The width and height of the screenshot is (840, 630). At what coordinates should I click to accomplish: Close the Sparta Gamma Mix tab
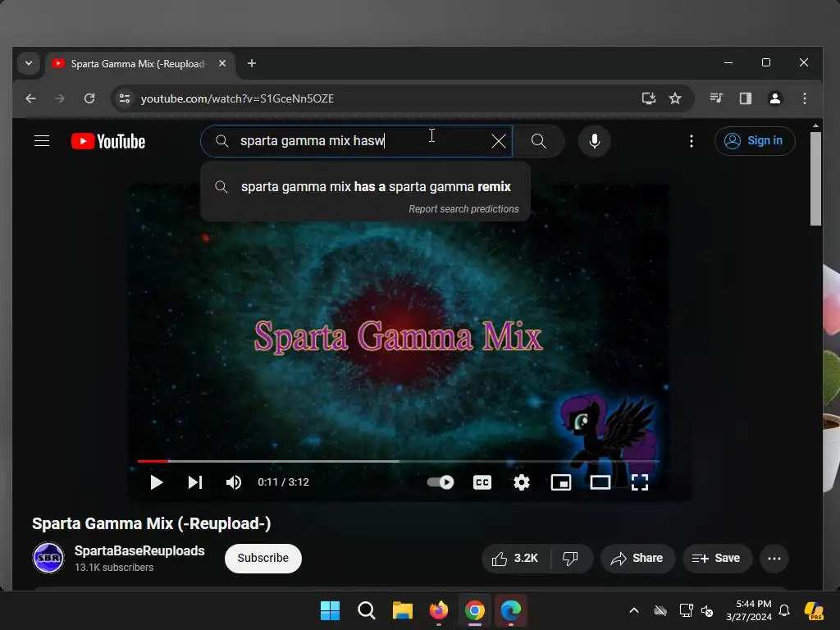(x=221, y=63)
